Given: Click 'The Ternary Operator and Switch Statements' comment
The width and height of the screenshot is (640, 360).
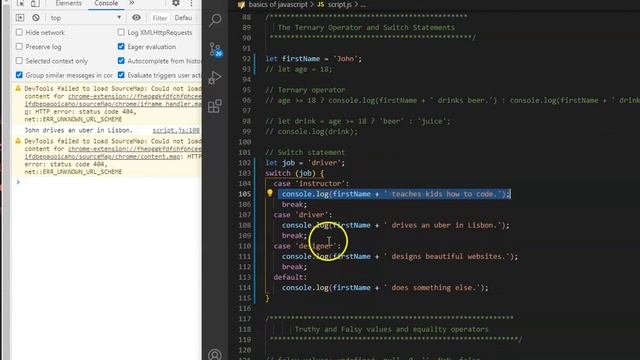Looking at the screenshot, I should (x=366, y=27).
